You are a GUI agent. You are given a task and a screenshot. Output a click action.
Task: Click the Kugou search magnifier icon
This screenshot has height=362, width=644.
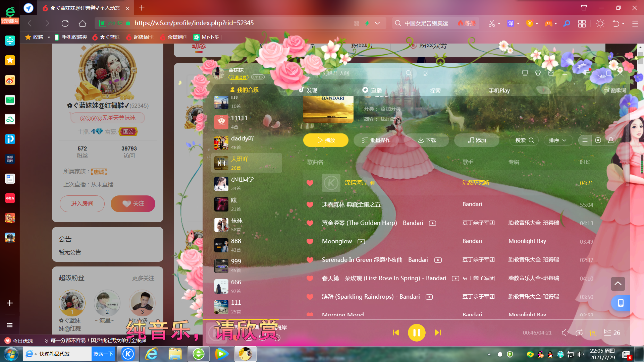pos(409,73)
